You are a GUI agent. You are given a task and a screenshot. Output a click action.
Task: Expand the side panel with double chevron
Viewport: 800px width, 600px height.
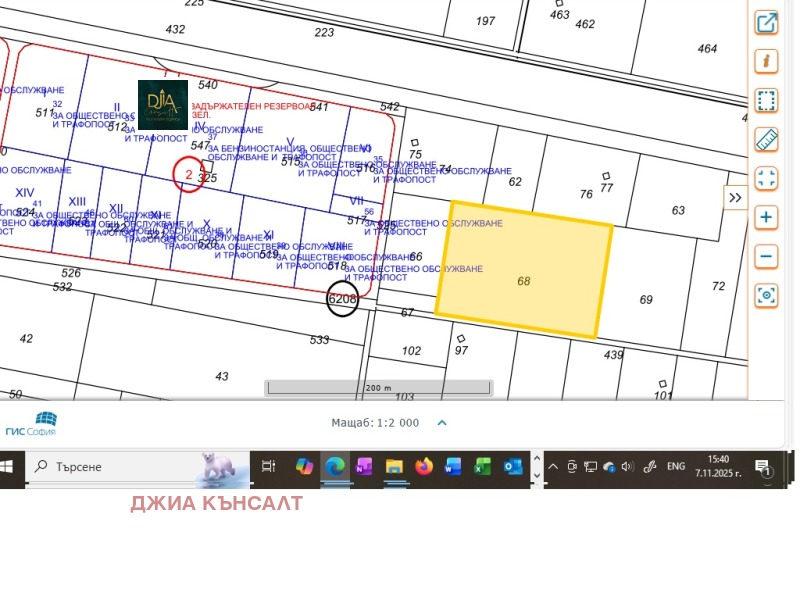click(735, 197)
